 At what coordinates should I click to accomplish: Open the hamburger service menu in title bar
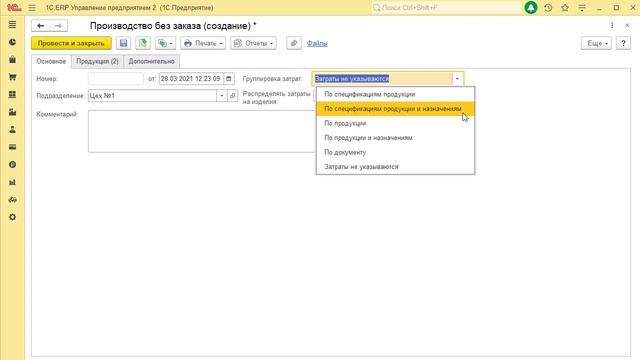[32, 8]
